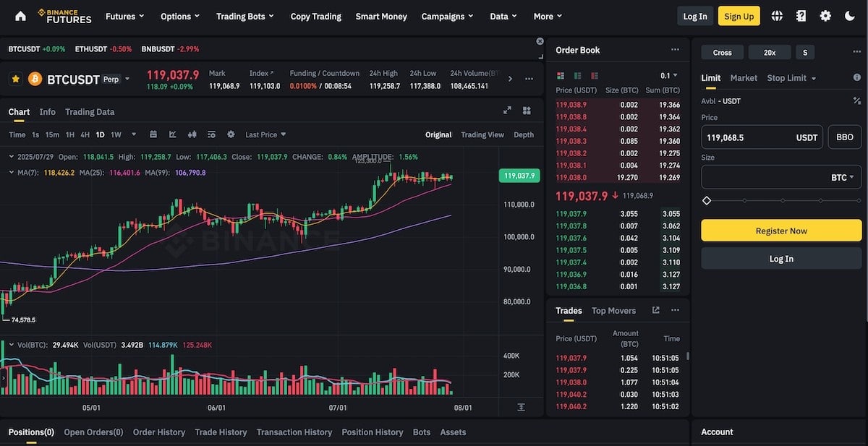
Task: Open the Top Movers tab
Action: click(613, 310)
